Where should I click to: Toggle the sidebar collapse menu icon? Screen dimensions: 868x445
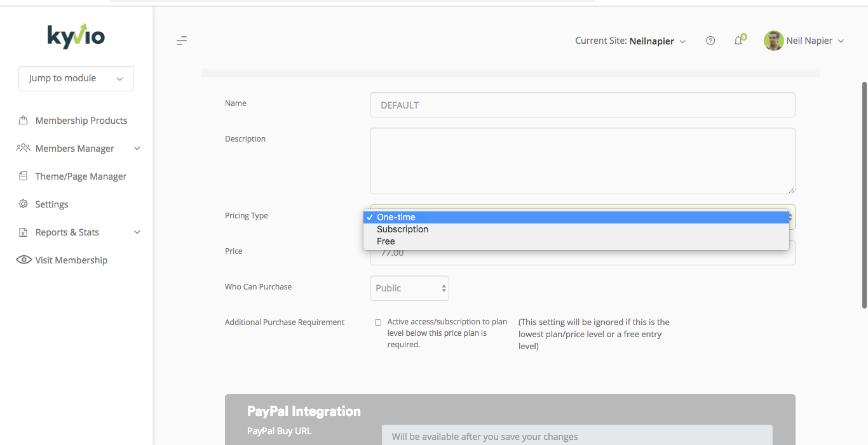(182, 41)
